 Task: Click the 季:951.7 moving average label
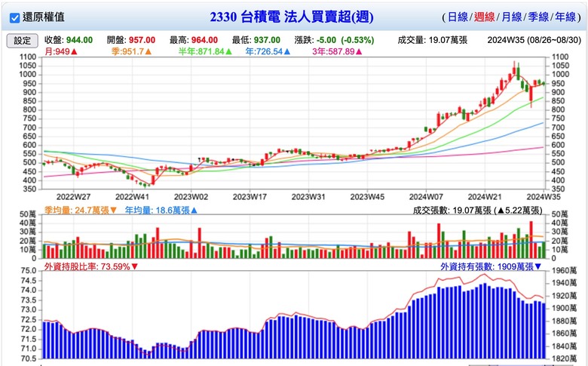pyautogui.click(x=131, y=51)
